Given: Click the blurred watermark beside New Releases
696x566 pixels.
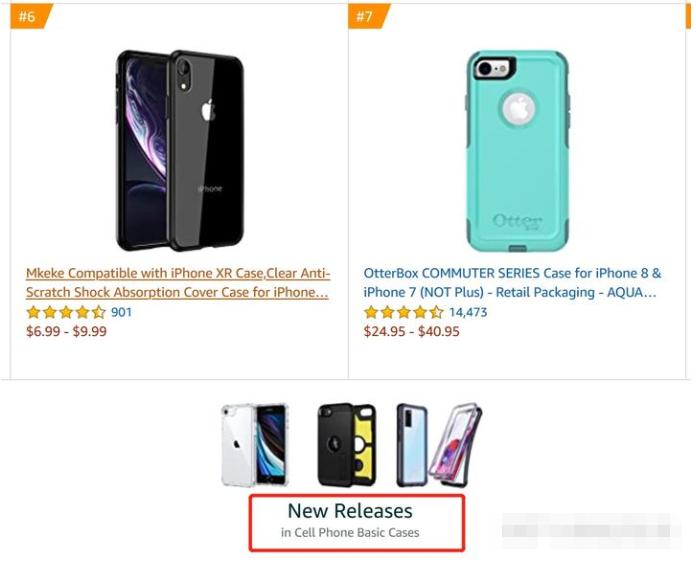Looking at the screenshot, I should coord(590,523).
